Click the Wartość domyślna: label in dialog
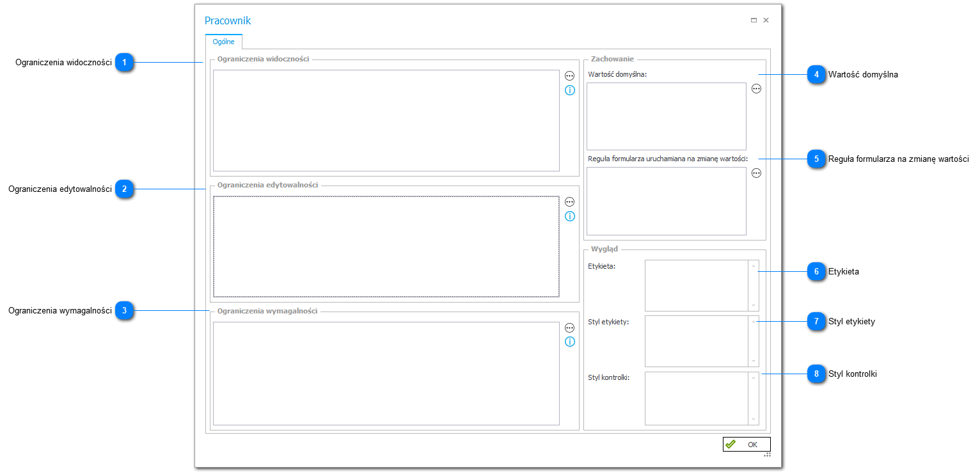The height and width of the screenshot is (474, 980). 617,74
